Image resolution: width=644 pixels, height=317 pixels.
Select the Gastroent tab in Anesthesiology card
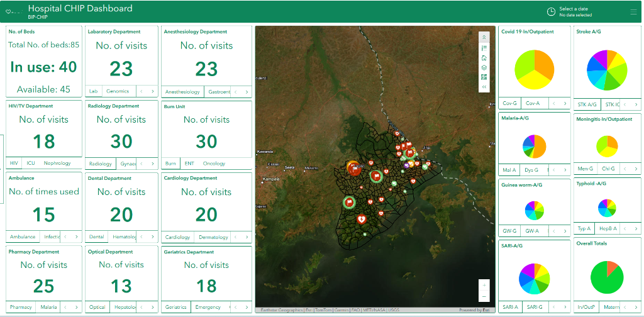(217, 92)
